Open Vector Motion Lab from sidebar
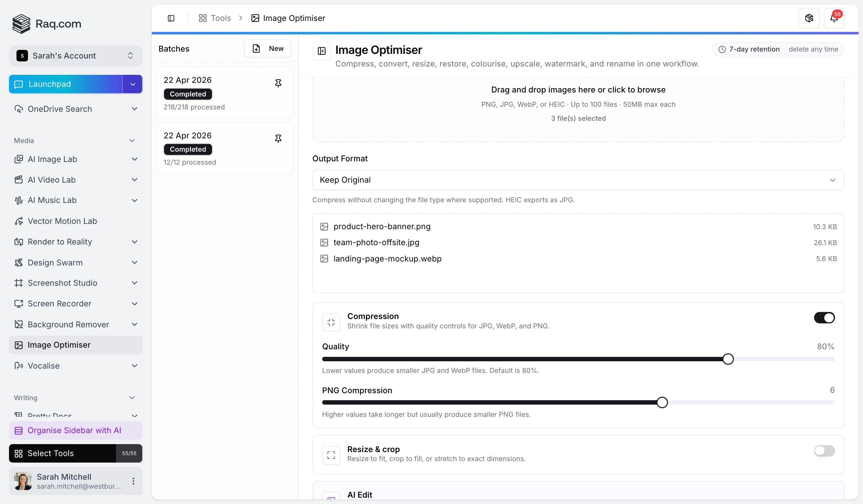The width and height of the screenshot is (863, 504). (62, 221)
